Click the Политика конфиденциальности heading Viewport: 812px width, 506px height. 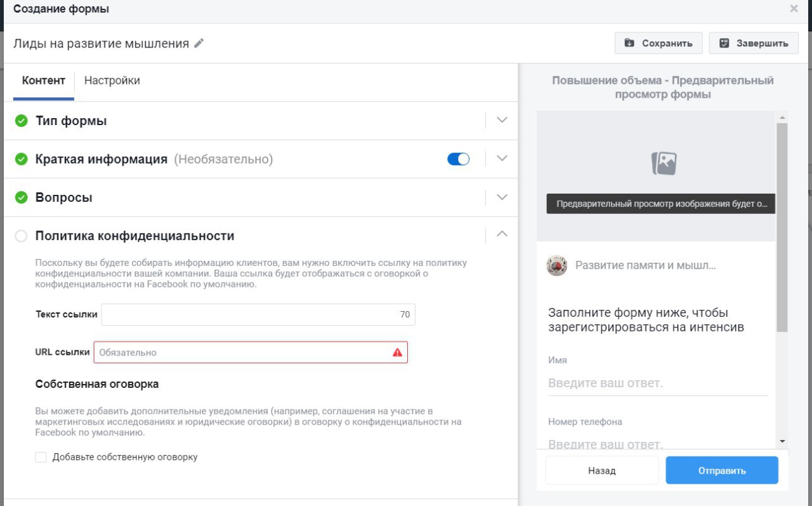135,236
